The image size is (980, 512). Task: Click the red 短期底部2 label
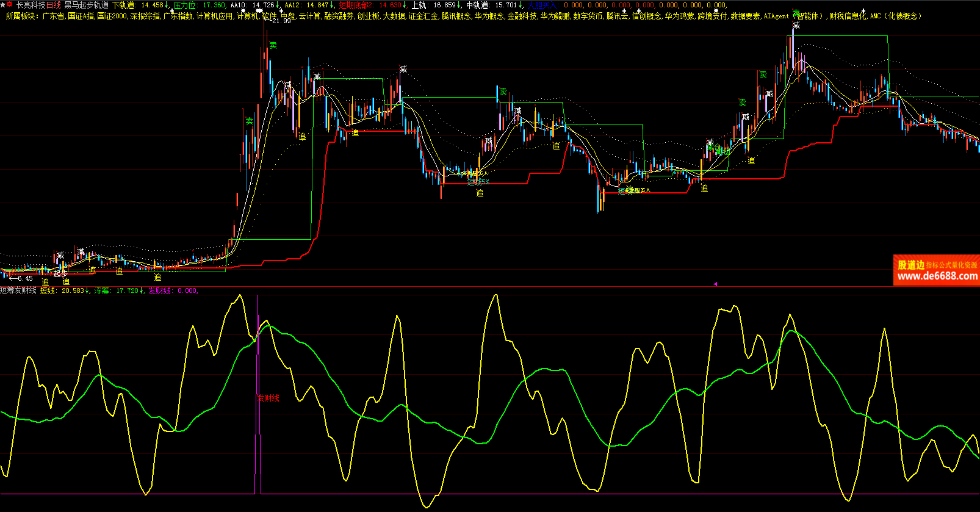(355, 5)
